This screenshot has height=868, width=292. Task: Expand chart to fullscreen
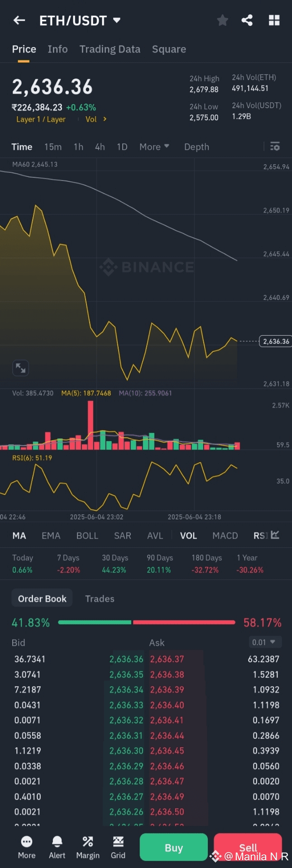(x=21, y=368)
